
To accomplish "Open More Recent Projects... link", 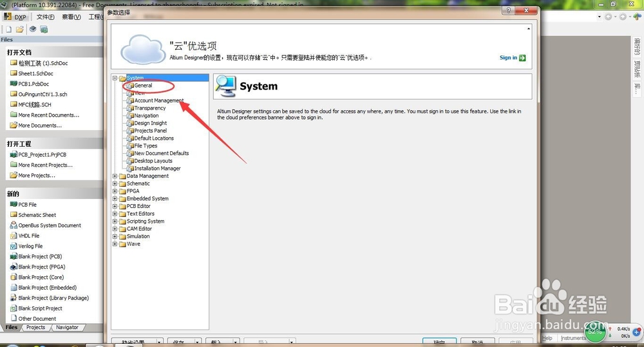I will pyautogui.click(x=46, y=165).
